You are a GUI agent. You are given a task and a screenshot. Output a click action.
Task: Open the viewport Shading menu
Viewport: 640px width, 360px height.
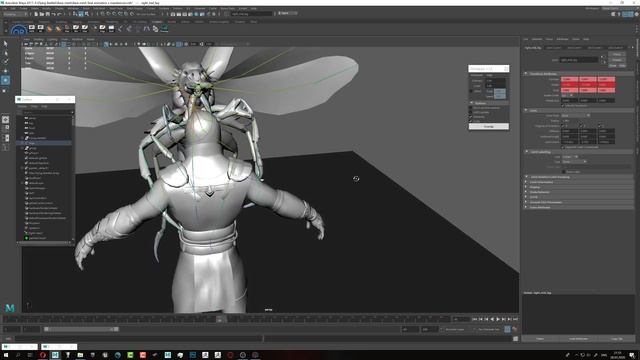coord(38,39)
